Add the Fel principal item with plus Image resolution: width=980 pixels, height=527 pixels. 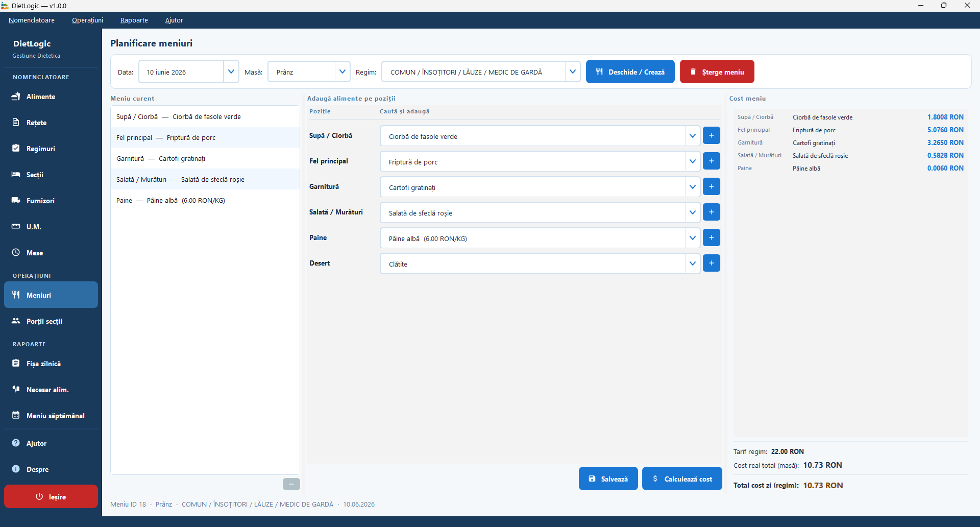pos(712,161)
